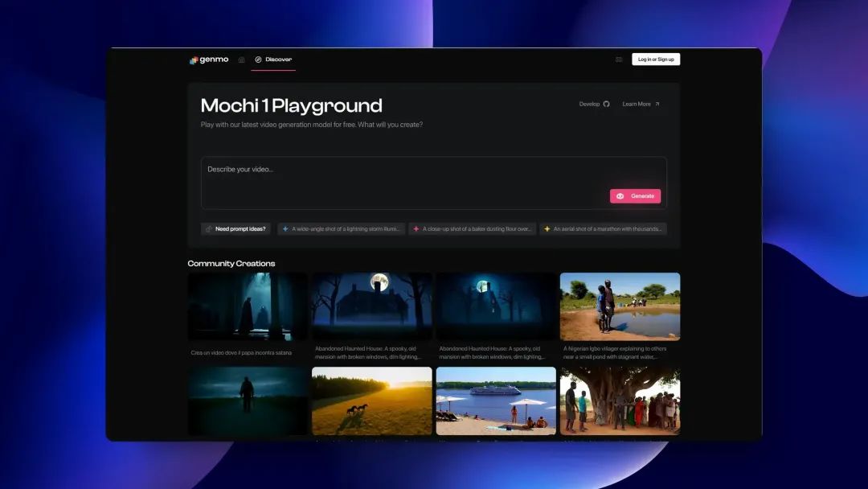Open the beach with cruise ship thumbnail

[x=496, y=401]
